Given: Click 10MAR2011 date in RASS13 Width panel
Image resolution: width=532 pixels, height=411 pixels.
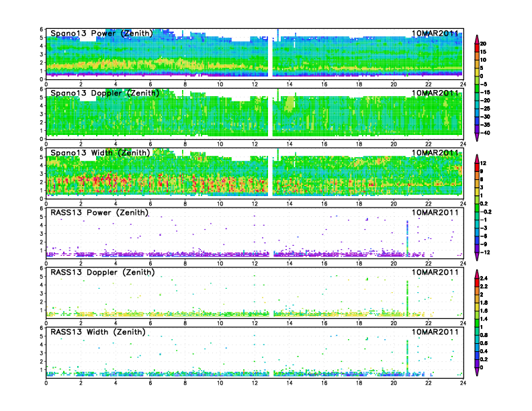Looking at the screenshot, I should 435,332.
